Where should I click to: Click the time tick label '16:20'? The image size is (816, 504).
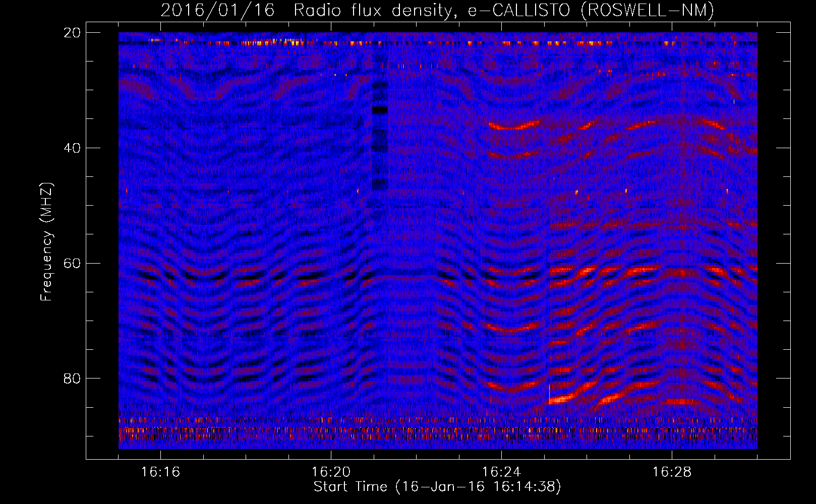(331, 472)
